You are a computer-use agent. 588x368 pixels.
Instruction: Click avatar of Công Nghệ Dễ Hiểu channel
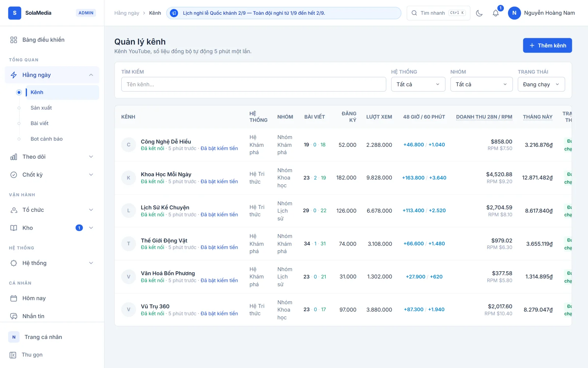[129, 145]
